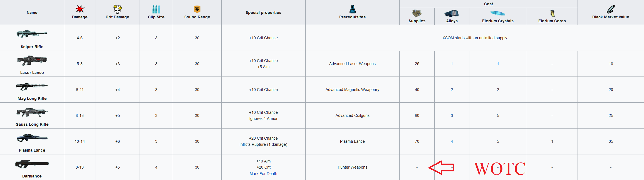
Task: Click the red Damage starburst icon
Action: pos(80,9)
